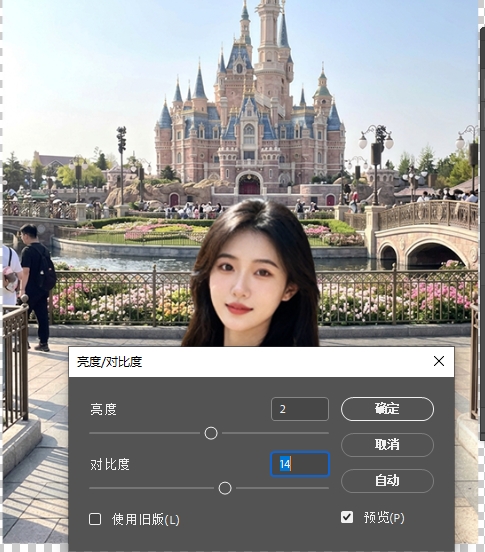Screen dimensions: 485x552
Task: Click the 亮度 value input field
Action: 300,409
